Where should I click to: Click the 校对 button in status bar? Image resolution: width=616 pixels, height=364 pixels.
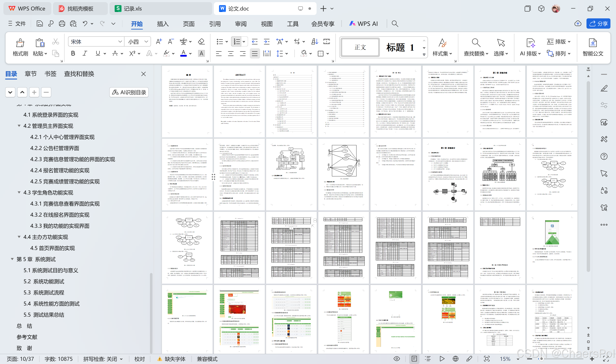click(139, 359)
